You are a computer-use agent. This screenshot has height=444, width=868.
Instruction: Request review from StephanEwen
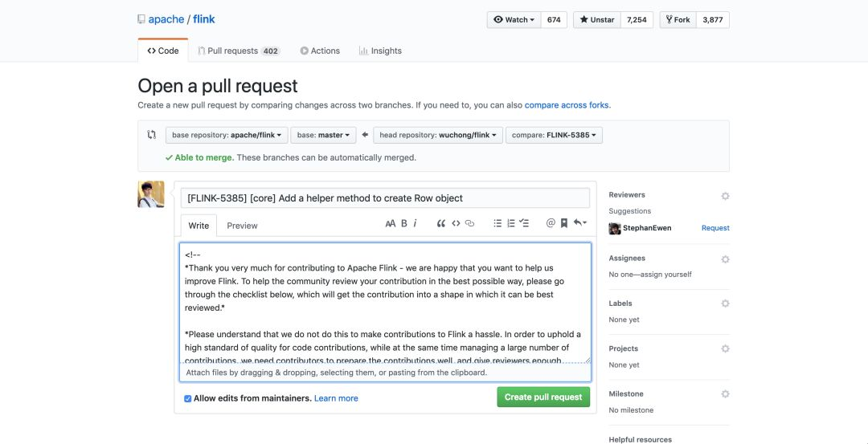coord(715,228)
